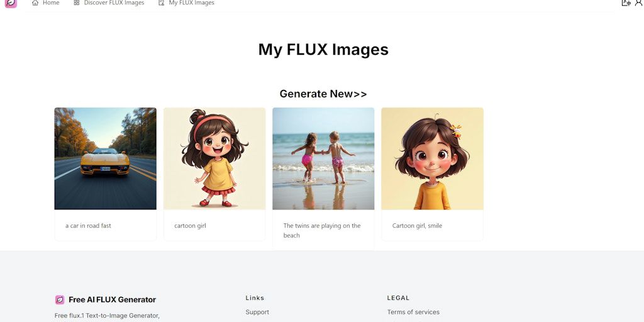Open the yellow sports car image thumbnail
Viewport: 644px width, 322px height.
click(106, 158)
